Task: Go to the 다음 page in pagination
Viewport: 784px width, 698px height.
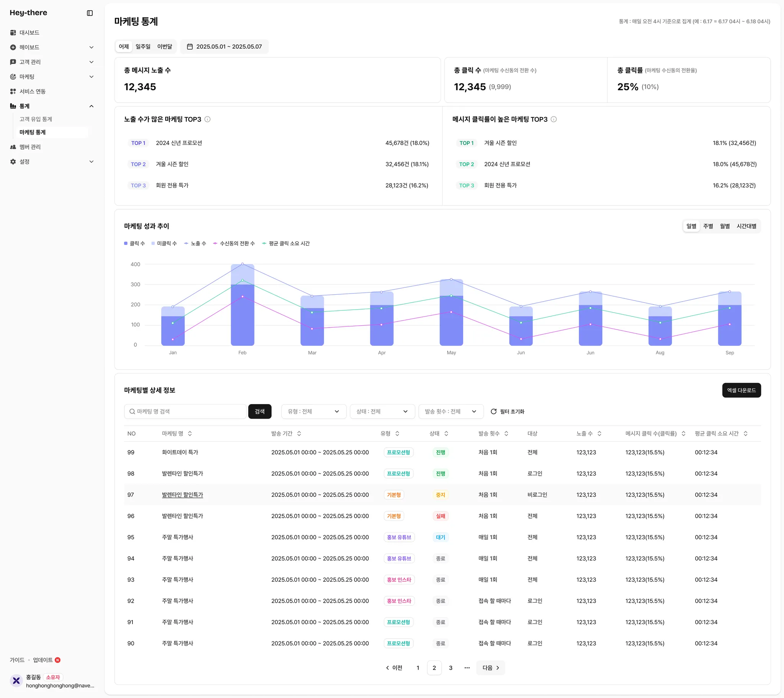Action: [x=490, y=668]
